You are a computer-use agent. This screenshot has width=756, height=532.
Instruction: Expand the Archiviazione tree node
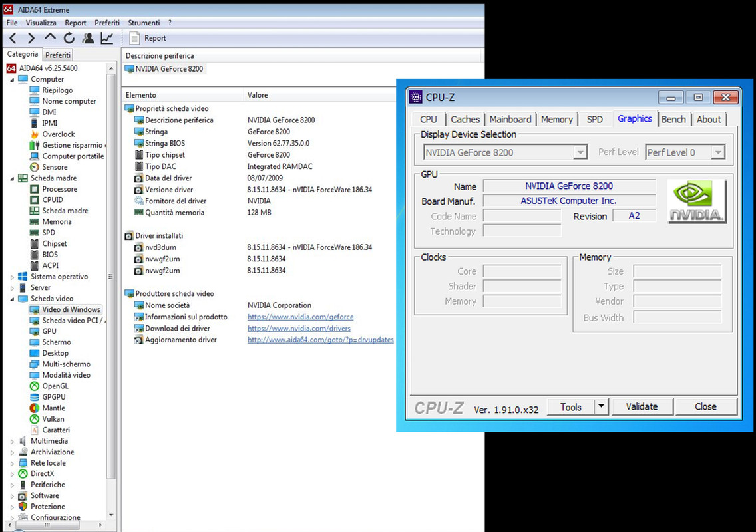coord(12,452)
